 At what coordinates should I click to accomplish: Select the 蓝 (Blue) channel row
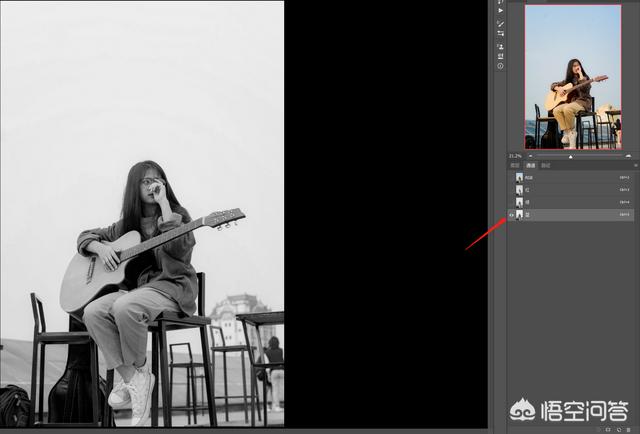click(x=571, y=215)
